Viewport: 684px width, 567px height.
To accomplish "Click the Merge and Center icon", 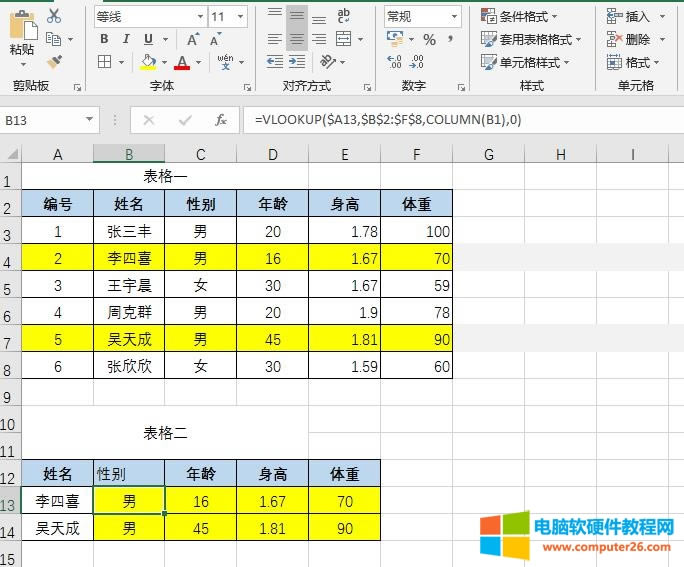I will tap(343, 40).
